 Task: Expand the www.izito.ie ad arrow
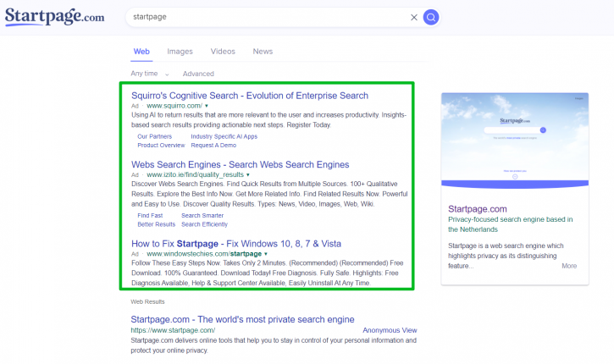[248, 174]
